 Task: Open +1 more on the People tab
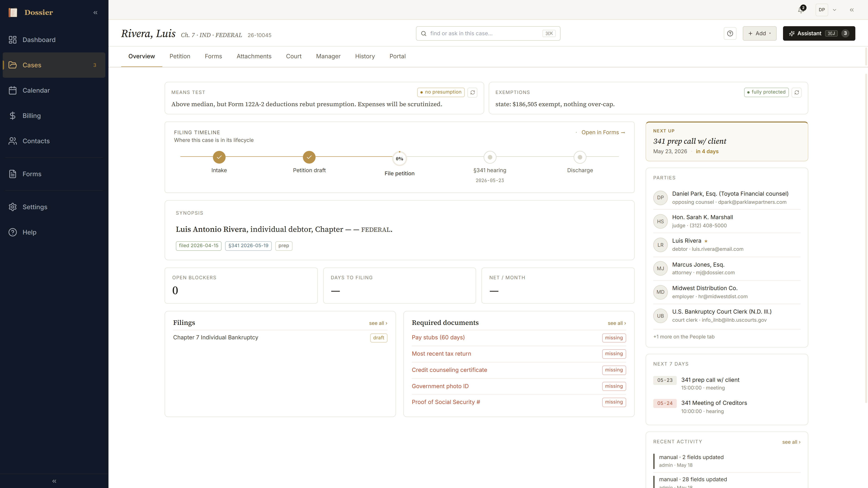[x=684, y=337]
